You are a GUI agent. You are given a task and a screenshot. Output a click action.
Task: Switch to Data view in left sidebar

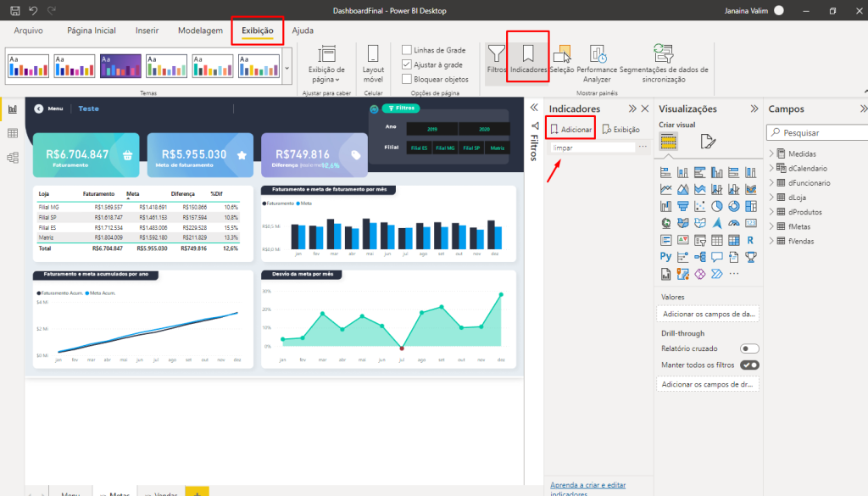pyautogui.click(x=13, y=133)
